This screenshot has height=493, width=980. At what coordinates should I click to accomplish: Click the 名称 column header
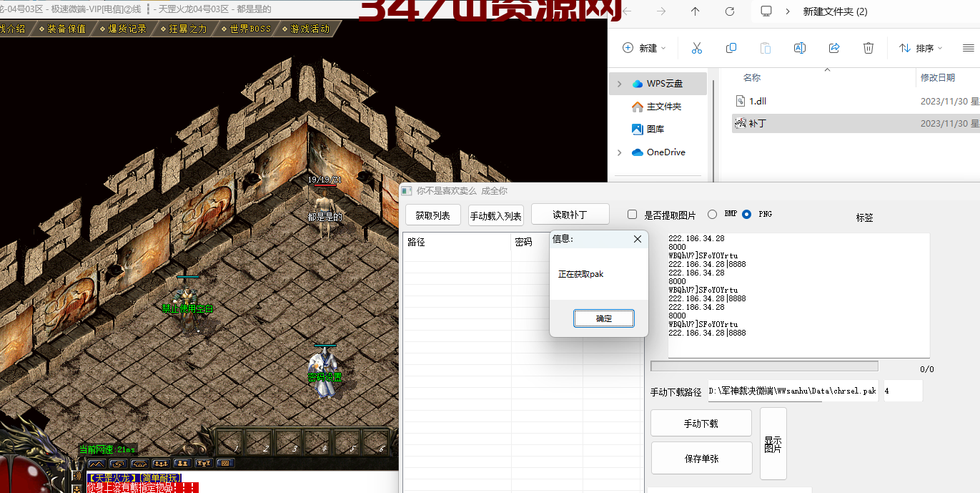752,77
